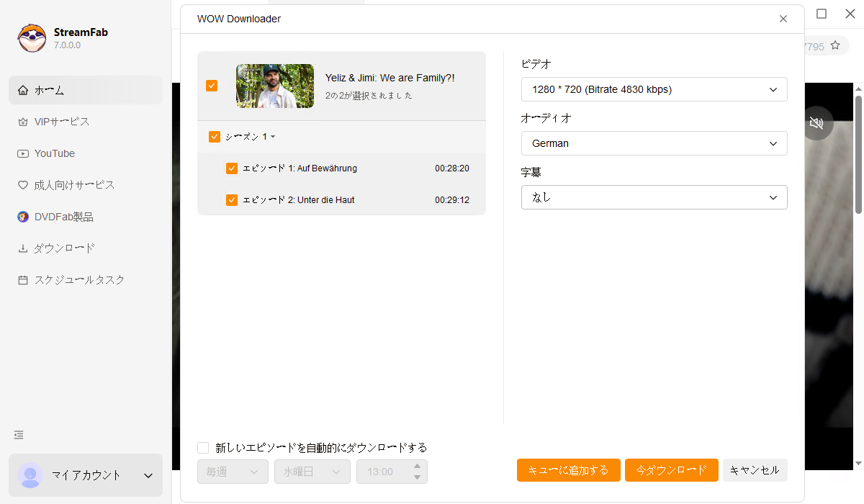Image resolution: width=864 pixels, height=504 pixels.
Task: Collapse the シーズン 1 episode list
Action: click(x=273, y=137)
